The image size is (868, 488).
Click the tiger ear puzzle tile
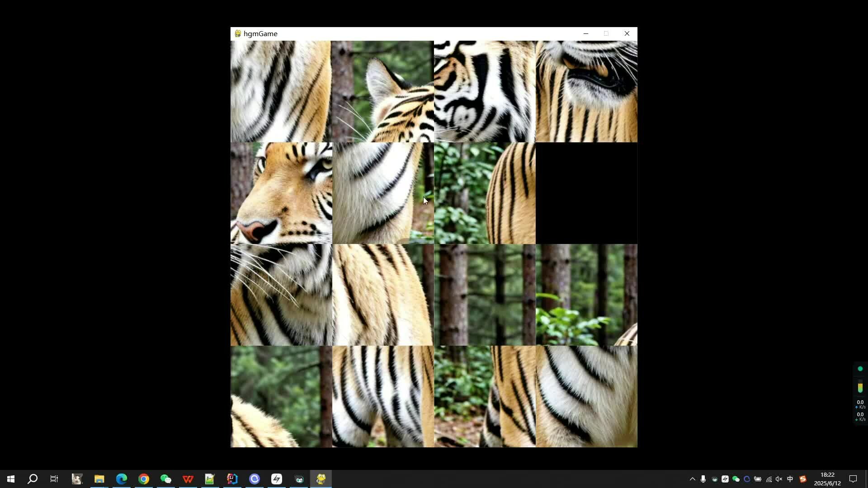(x=382, y=92)
